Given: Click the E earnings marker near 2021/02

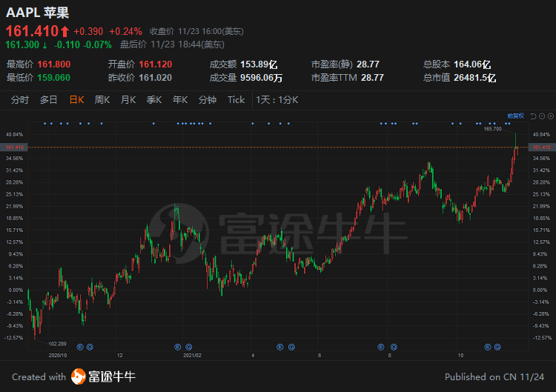Looking at the screenshot, I should [x=178, y=347].
